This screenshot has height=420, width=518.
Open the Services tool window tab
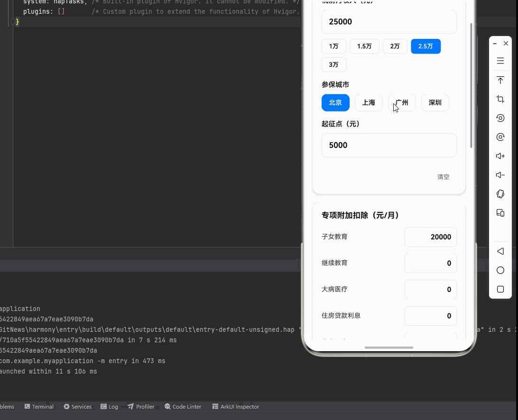[78, 406]
